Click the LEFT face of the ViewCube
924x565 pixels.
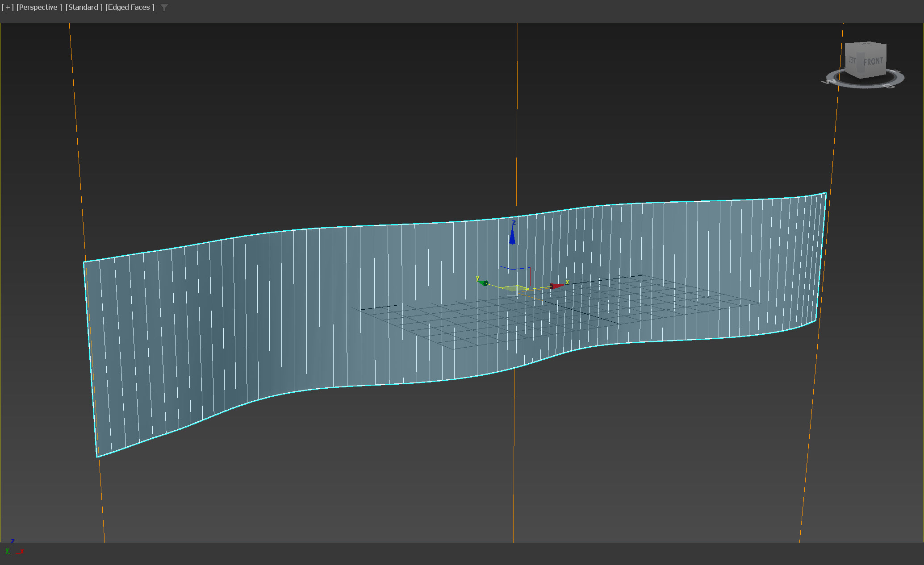click(853, 61)
